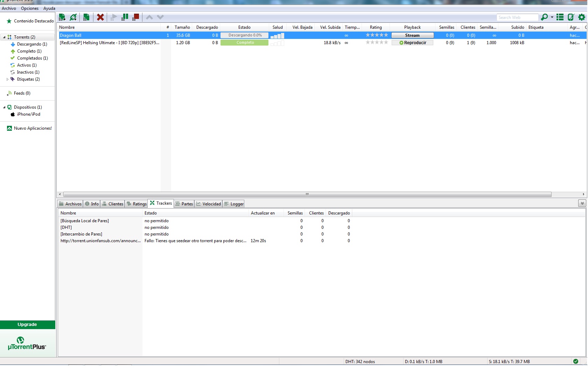The image size is (588, 368).
Task: Select the [DHT] tracker row
Action: (205, 227)
